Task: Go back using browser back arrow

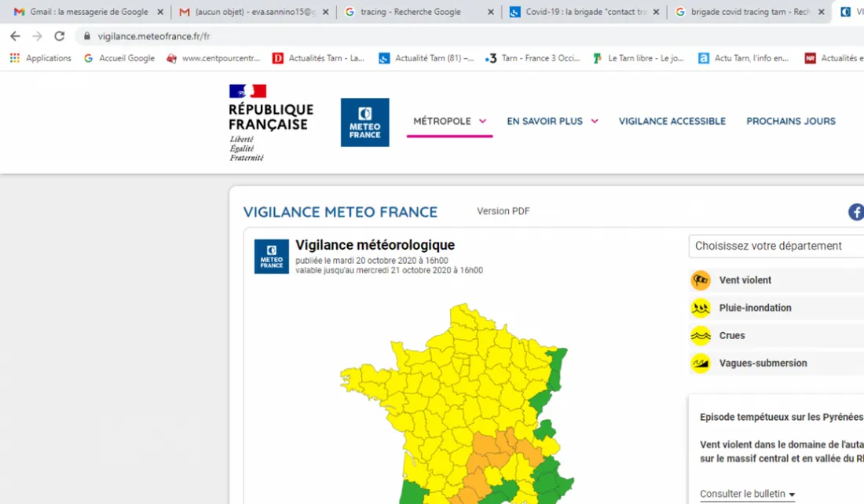Action: pyautogui.click(x=15, y=36)
